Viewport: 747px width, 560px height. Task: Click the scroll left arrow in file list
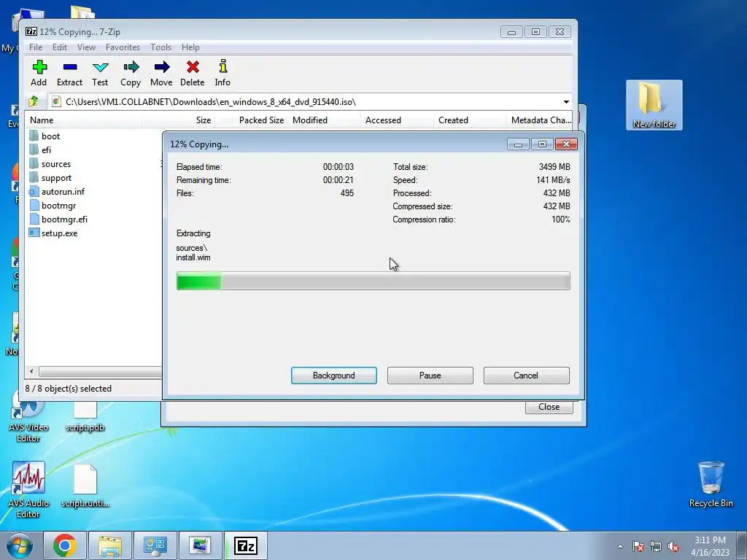tap(31, 371)
